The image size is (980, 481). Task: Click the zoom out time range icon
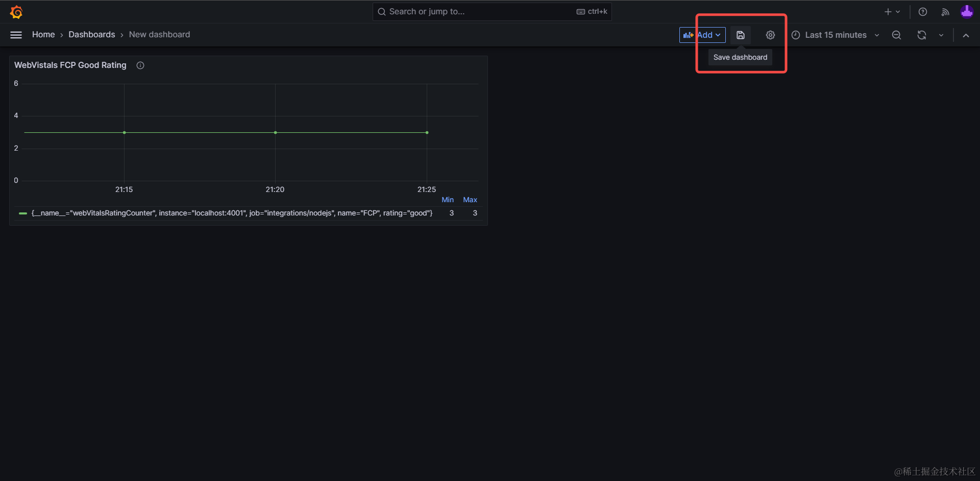pos(896,35)
